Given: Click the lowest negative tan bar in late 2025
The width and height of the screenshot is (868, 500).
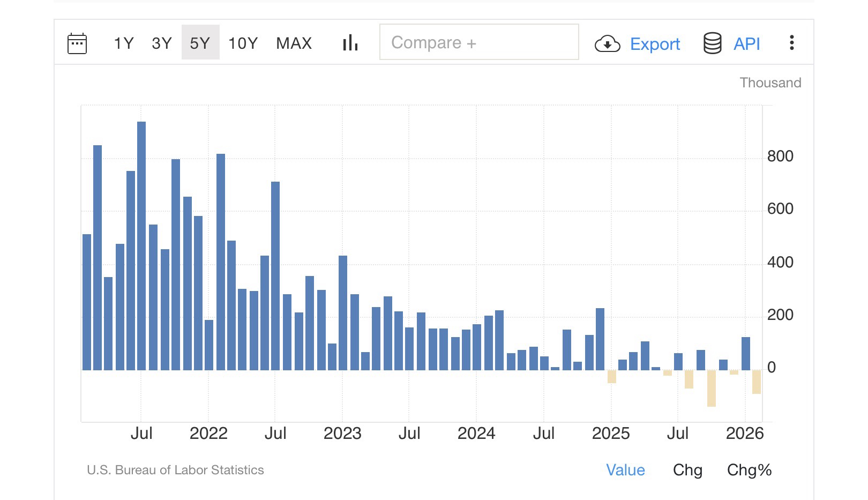Looking at the screenshot, I should coord(712,388).
